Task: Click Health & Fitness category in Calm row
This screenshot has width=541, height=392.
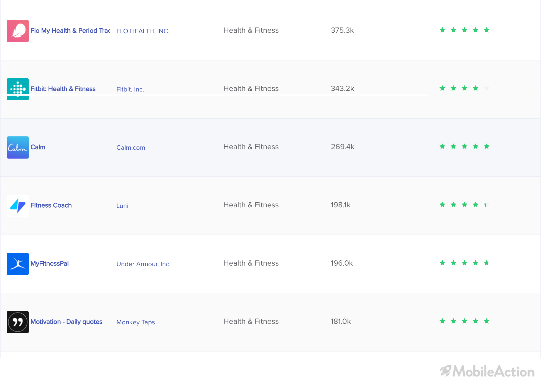Action: 251,147
